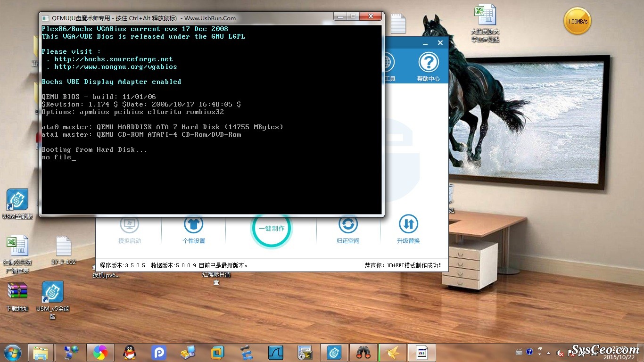Image resolution: width=644 pixels, height=362 pixels.
Task: Switch to USM app in taskbar
Action: click(334, 352)
